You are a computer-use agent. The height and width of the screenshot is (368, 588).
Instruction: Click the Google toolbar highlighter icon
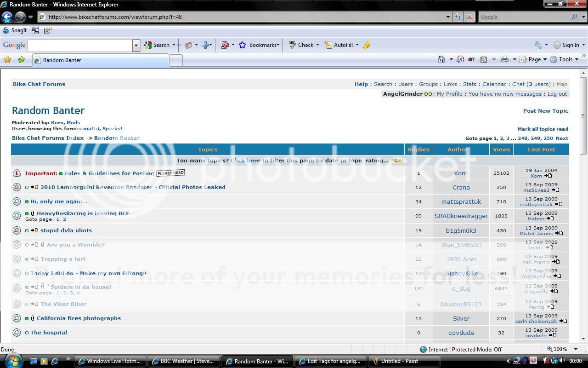366,45
